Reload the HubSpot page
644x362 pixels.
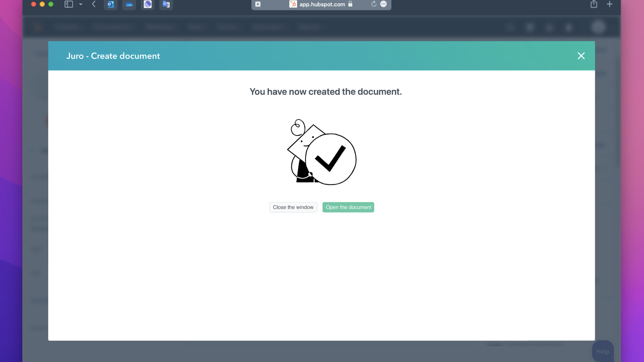[x=374, y=4]
